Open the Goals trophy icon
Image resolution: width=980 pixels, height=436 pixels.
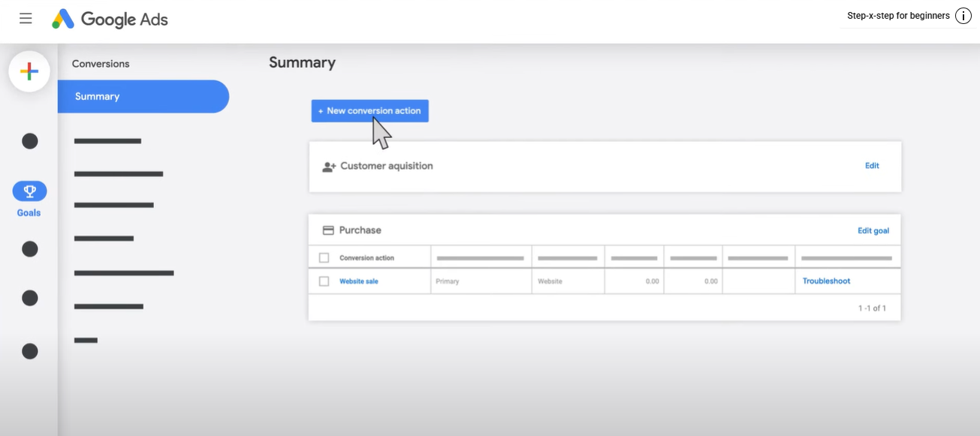coord(29,191)
